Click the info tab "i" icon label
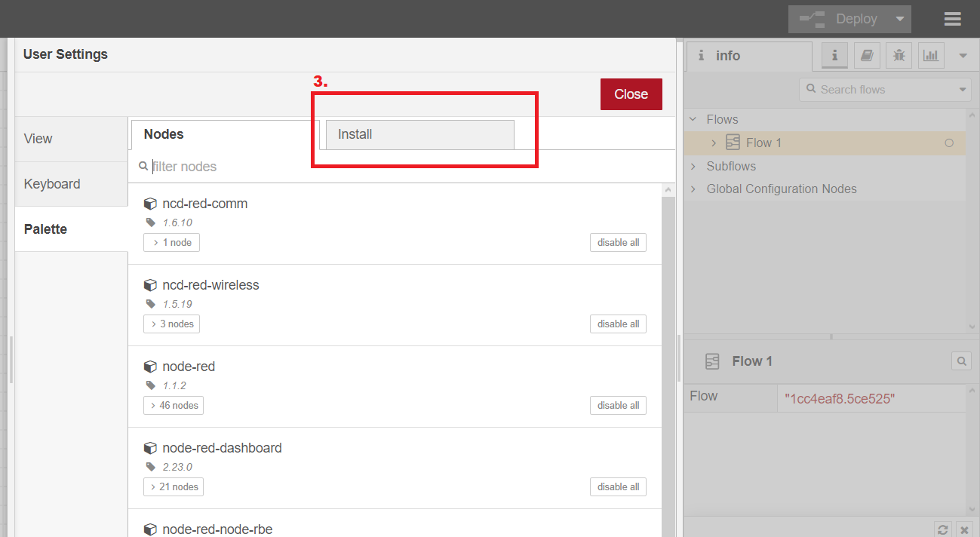Screen dimensions: 980x537 pos(701,56)
